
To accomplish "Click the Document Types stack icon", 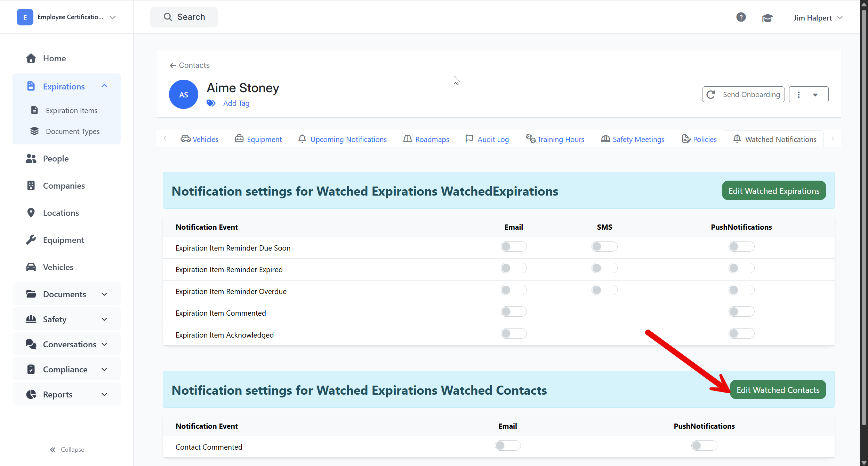I will (x=34, y=131).
